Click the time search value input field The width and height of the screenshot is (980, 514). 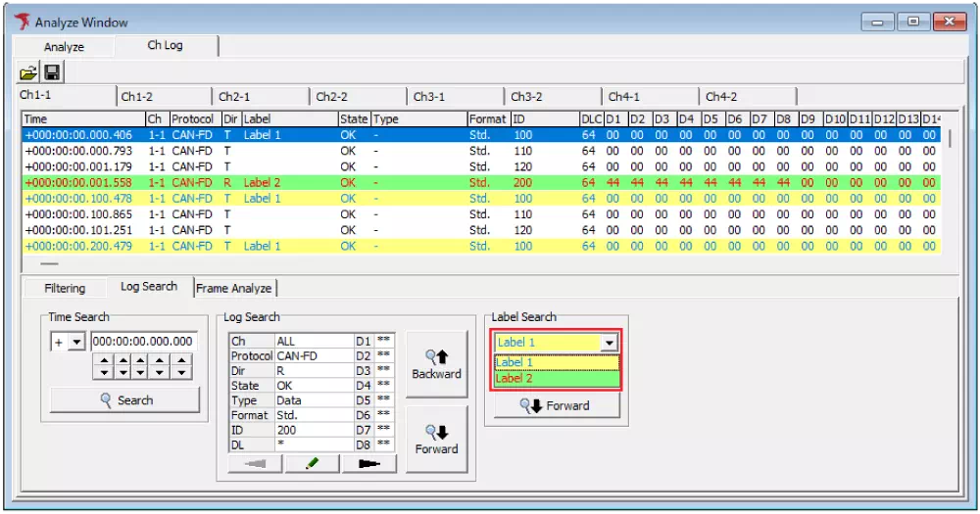(x=143, y=342)
